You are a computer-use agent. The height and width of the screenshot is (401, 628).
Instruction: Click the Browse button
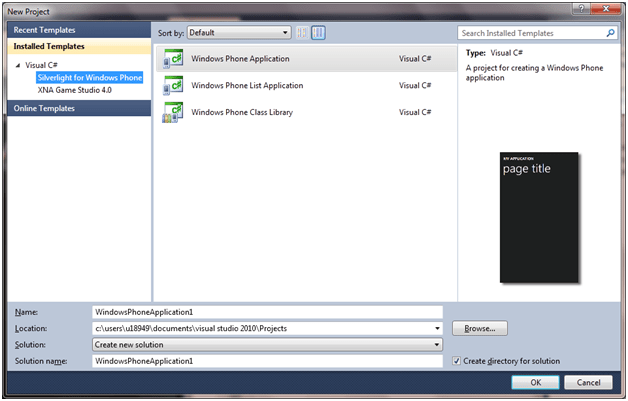click(480, 328)
